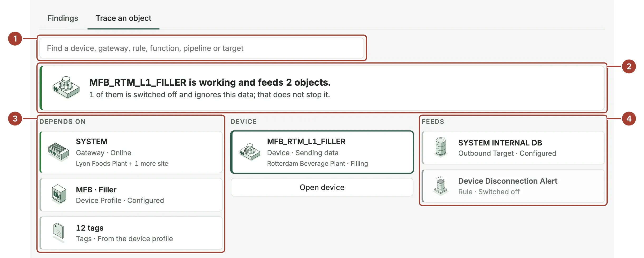Select the Trace an object tab
Viewport: 644px width, 258px height.
point(123,18)
